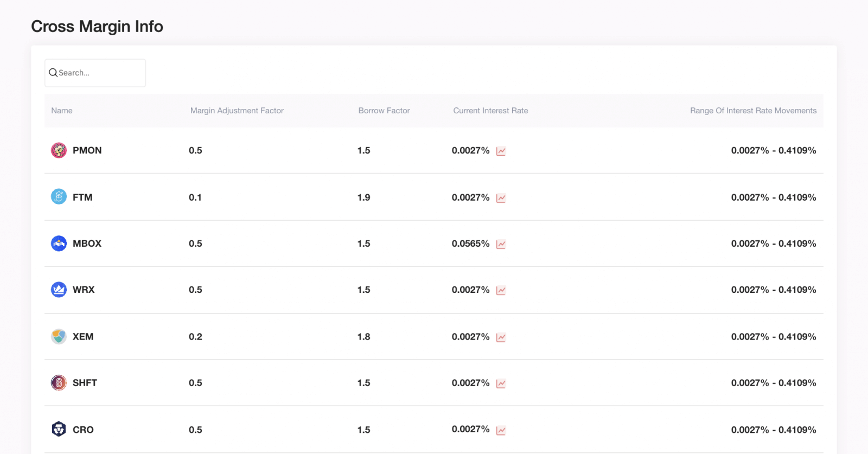Click the FTM coin logo icon
This screenshot has width=868, height=454.
click(59, 197)
